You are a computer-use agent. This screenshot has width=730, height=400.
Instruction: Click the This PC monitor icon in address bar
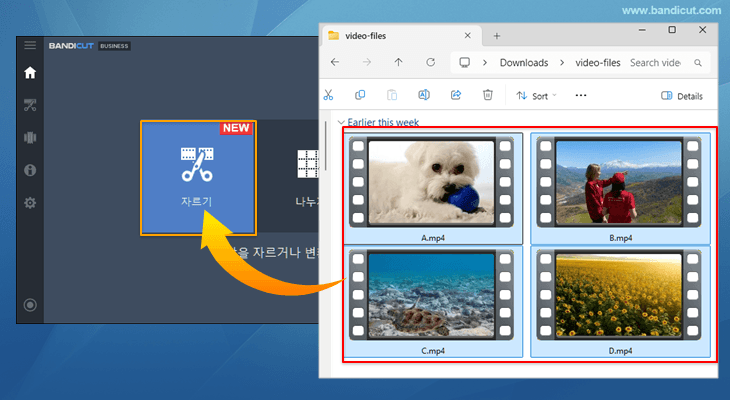tap(465, 62)
